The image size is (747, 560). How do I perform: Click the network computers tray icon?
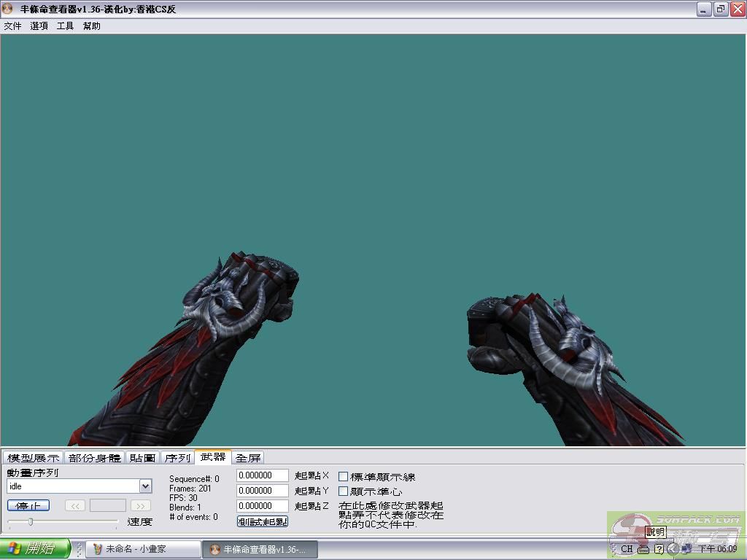[x=687, y=549]
